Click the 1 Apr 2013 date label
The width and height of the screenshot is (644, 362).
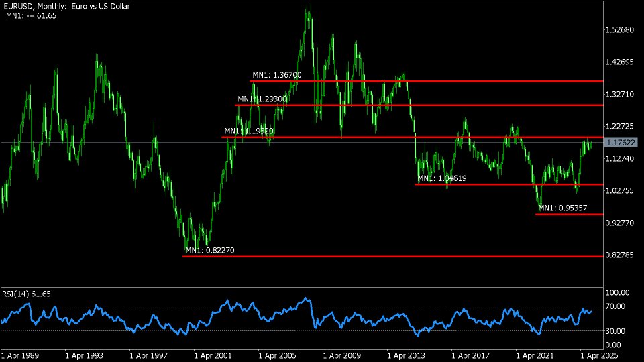click(407, 355)
